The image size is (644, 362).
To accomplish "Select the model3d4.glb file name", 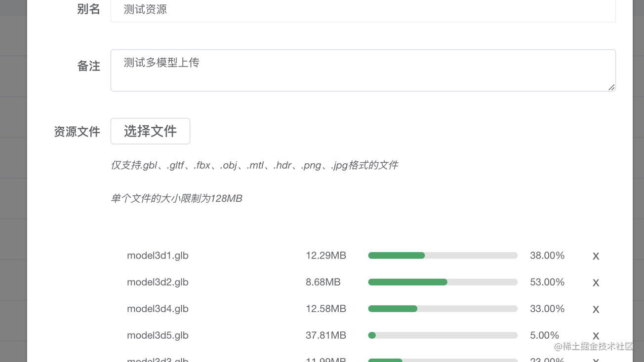I will (x=158, y=309).
